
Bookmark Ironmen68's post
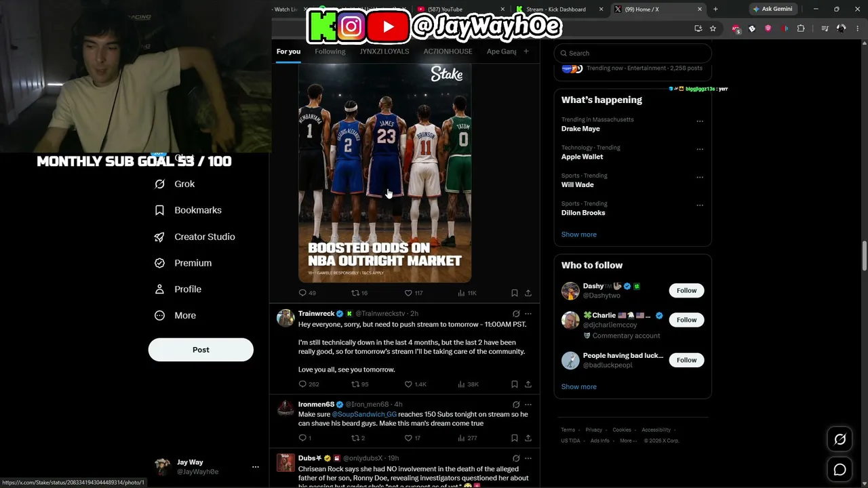(515, 438)
